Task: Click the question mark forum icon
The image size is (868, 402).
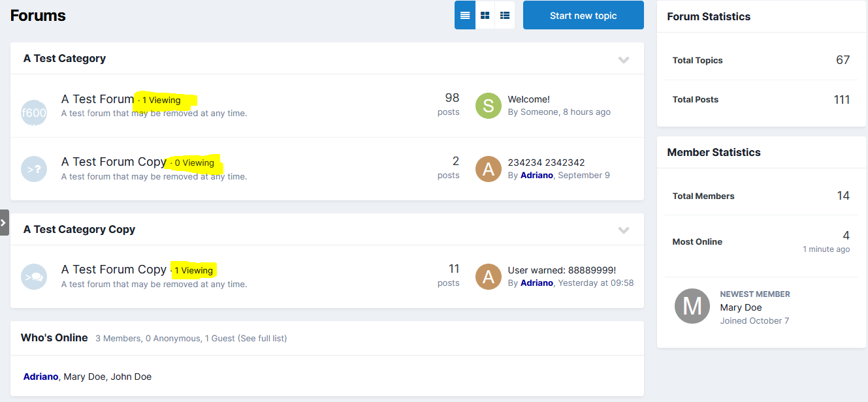Action: 34,169
